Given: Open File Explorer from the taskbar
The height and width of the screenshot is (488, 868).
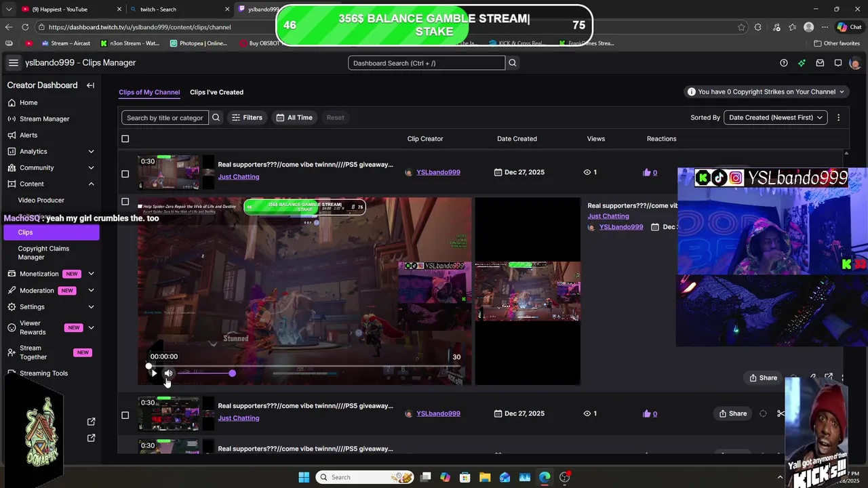Looking at the screenshot, I should point(485,477).
